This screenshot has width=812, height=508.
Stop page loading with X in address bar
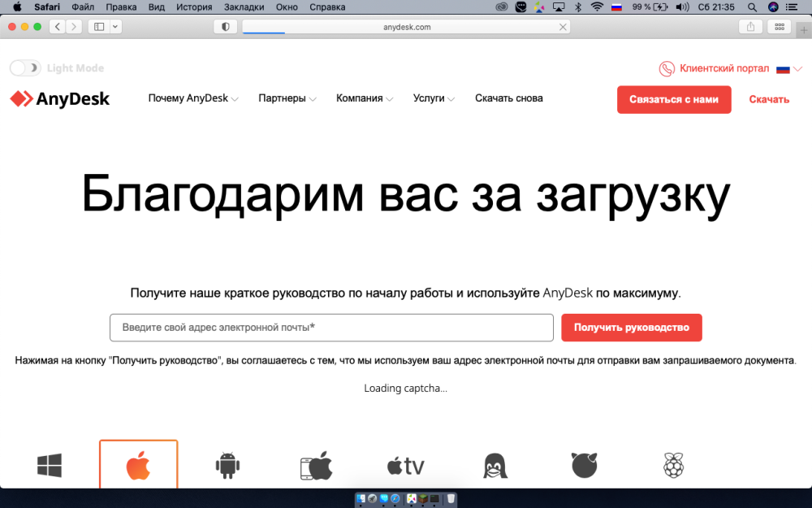pyautogui.click(x=563, y=27)
